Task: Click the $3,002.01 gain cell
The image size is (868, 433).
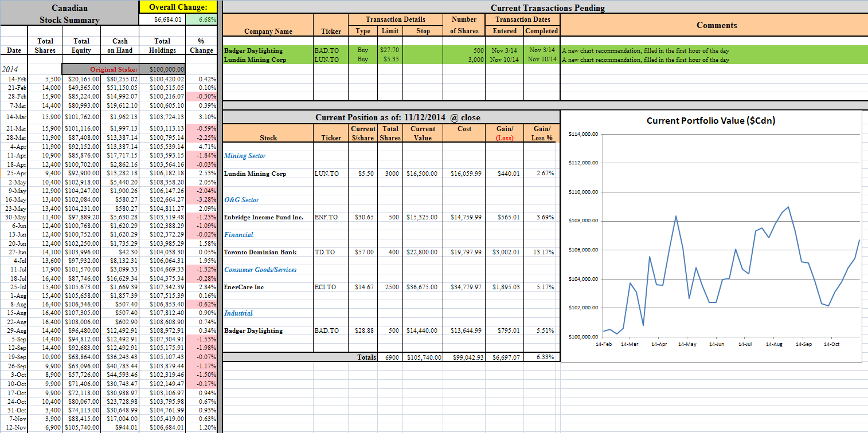Action: coord(505,252)
